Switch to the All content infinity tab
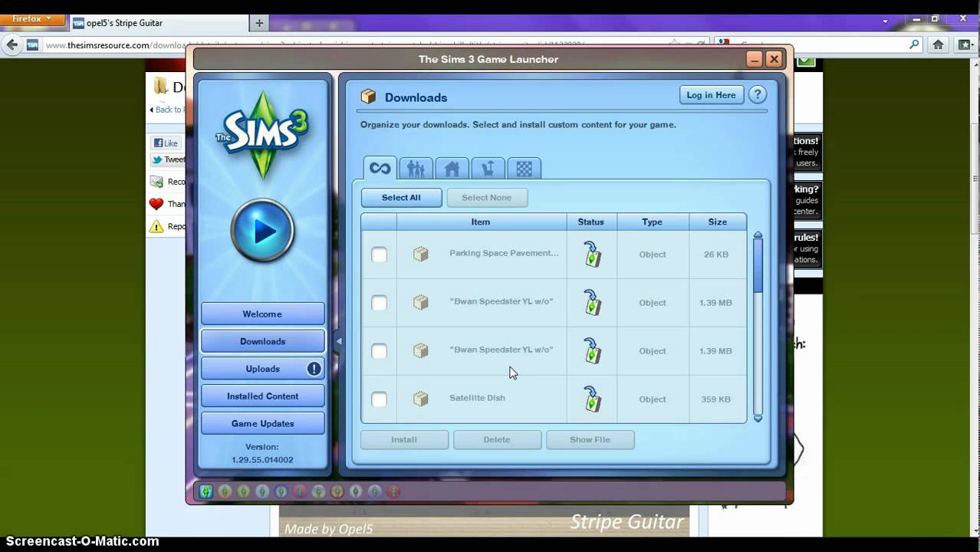This screenshot has width=980, height=552. point(380,168)
